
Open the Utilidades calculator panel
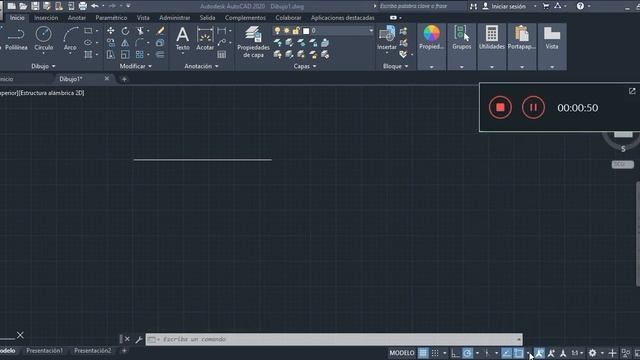(492, 39)
